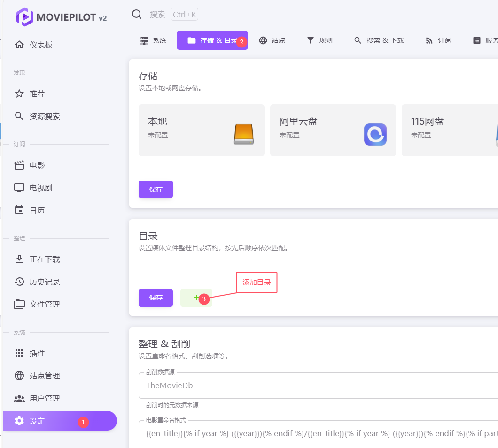This screenshot has width=498, height=448.
Task: Click the folder icon on 存储 & 目录 tab
Action: point(192,40)
